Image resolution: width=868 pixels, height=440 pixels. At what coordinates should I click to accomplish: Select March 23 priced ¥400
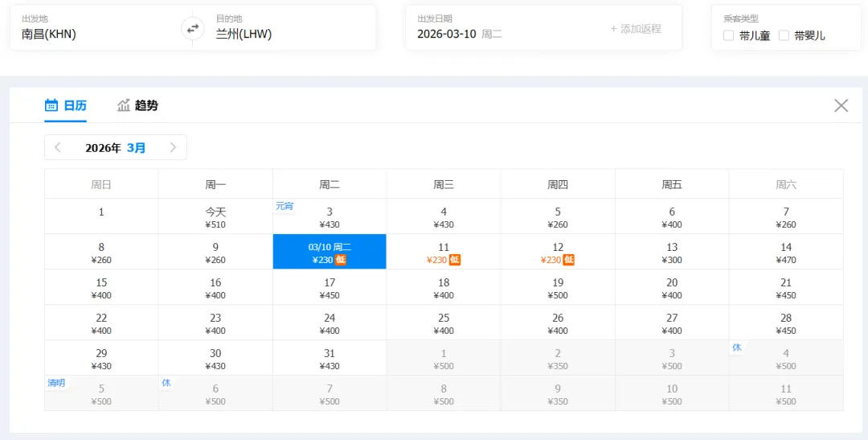[x=215, y=323]
